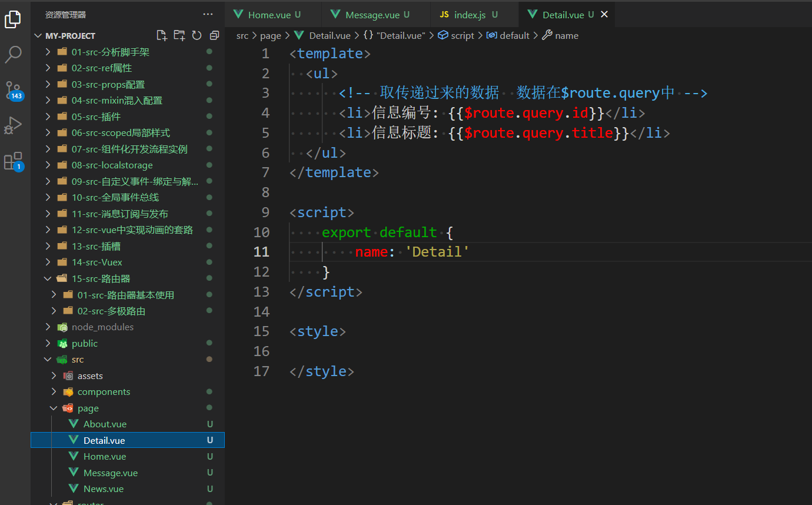Close the Detail.vue editor tab

pos(604,15)
